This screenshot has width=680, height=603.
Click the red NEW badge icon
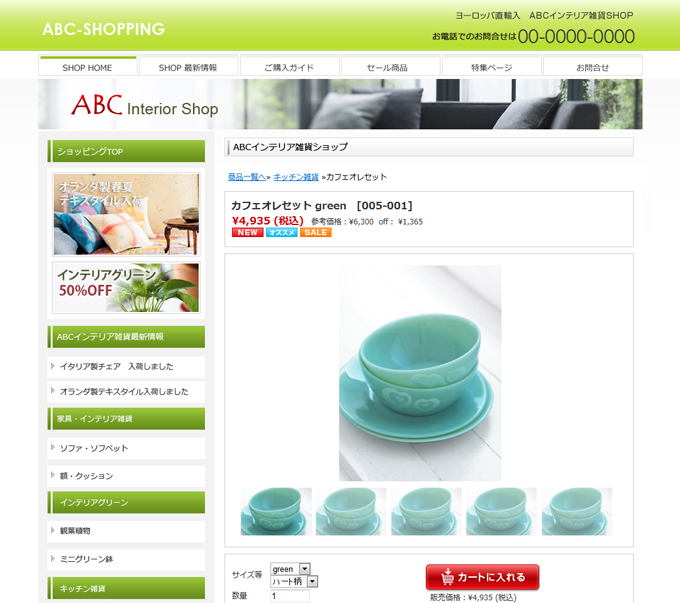[248, 233]
